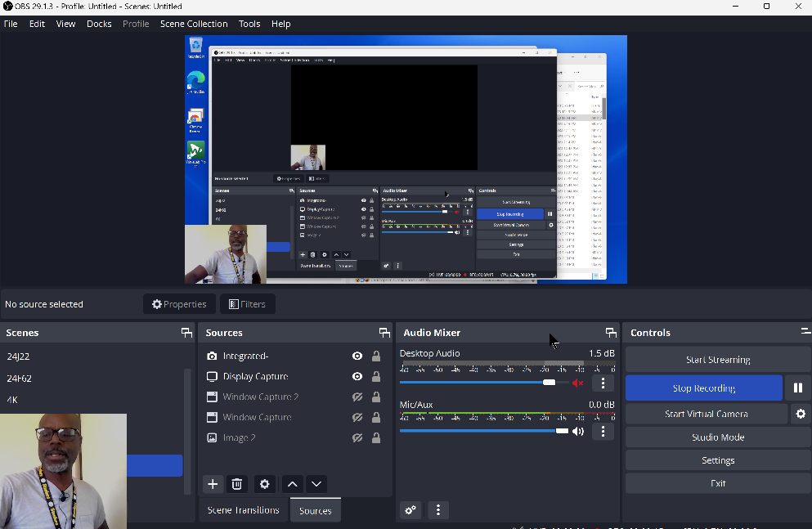This screenshot has width=812, height=529.
Task: Show the Window Capture 2 source
Action: point(357,397)
